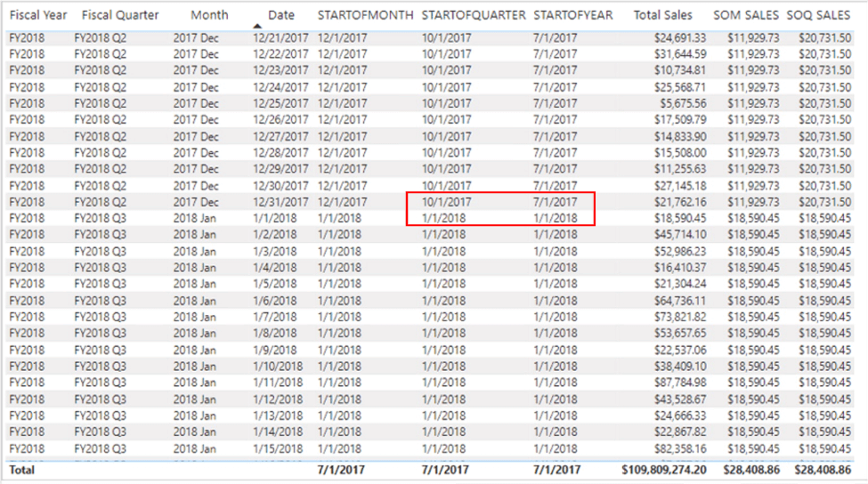Select the date cell 12/24/2017
Screen dimensions: 868x484
coord(280,87)
